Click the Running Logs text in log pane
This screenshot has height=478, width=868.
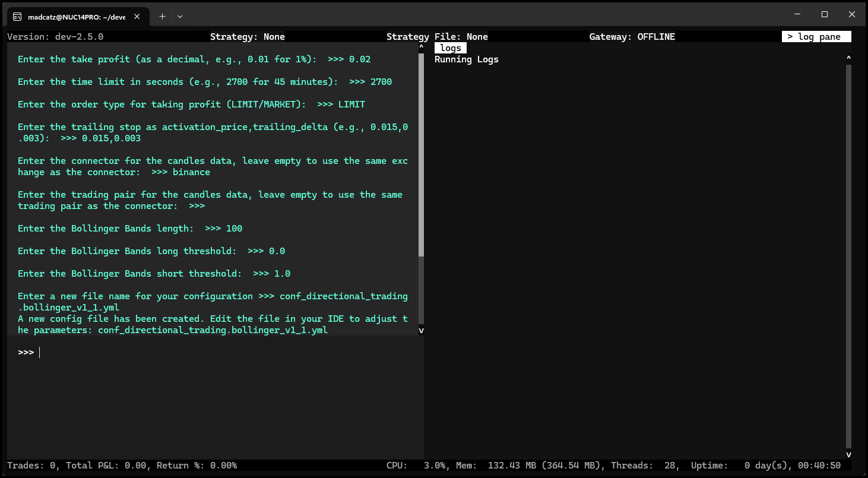pos(466,59)
